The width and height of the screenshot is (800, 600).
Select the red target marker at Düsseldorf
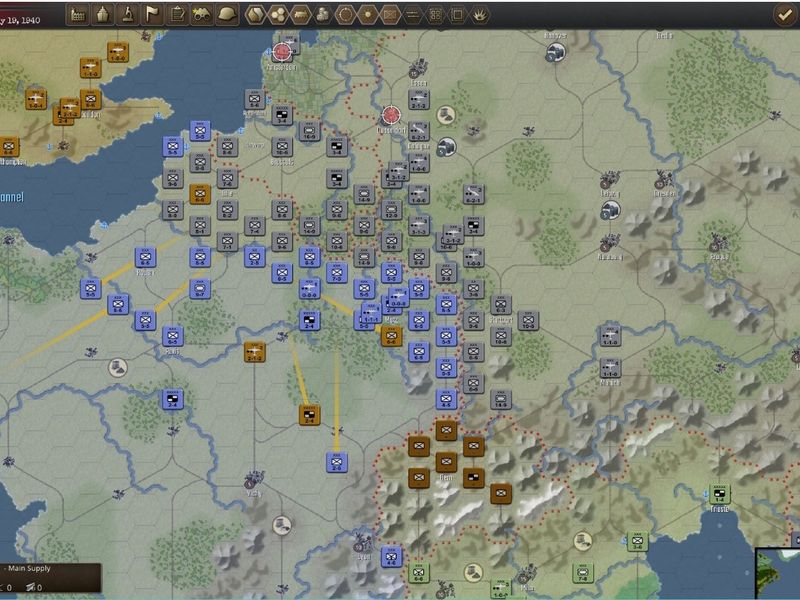click(x=391, y=115)
